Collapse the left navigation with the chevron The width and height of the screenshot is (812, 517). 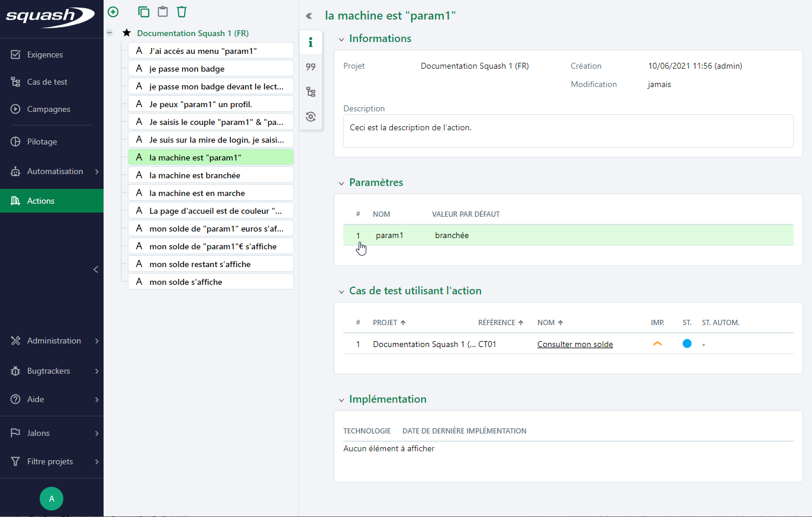click(95, 269)
